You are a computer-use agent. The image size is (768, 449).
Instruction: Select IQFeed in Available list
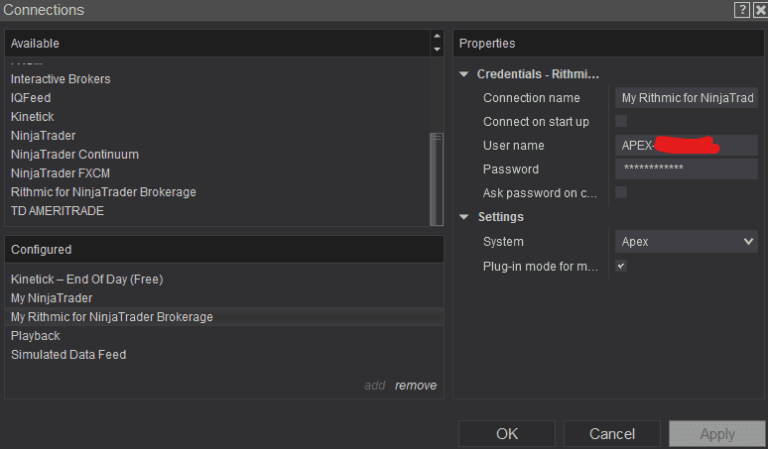coord(31,98)
